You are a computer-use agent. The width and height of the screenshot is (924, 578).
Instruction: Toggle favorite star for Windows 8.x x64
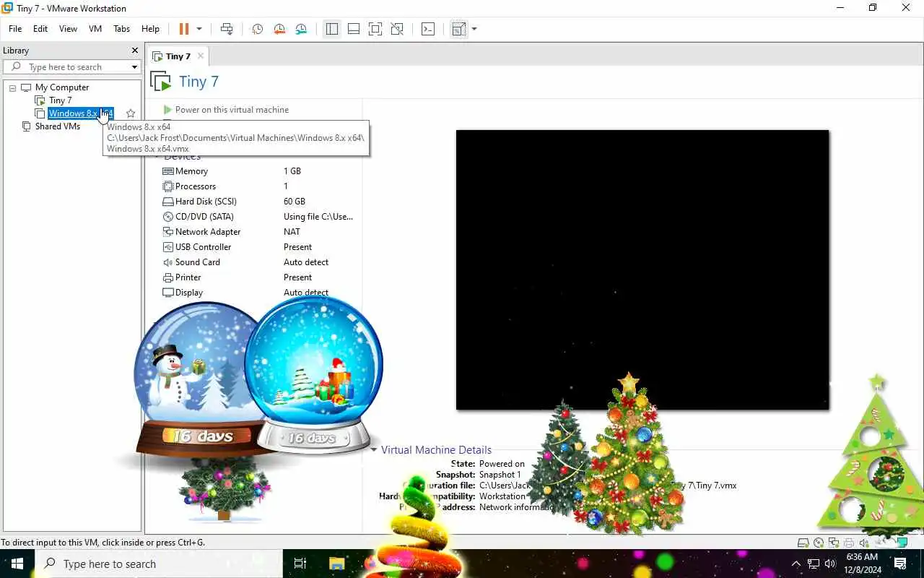[131, 113]
